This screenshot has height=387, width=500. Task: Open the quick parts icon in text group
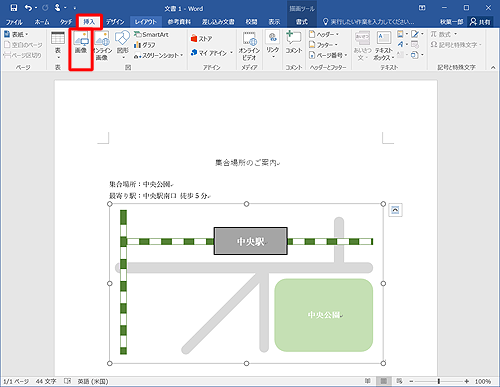click(x=402, y=34)
